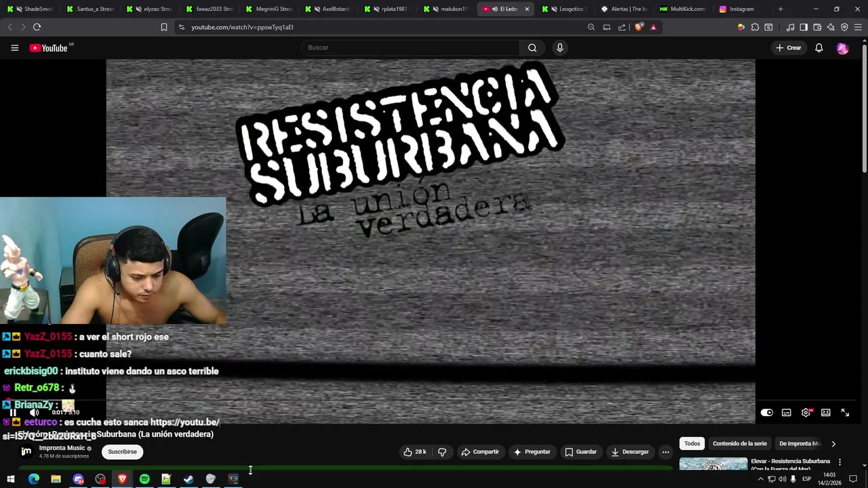This screenshot has width=868, height=488.
Task: Switch to the MultiKick.com tab
Action: (682, 9)
